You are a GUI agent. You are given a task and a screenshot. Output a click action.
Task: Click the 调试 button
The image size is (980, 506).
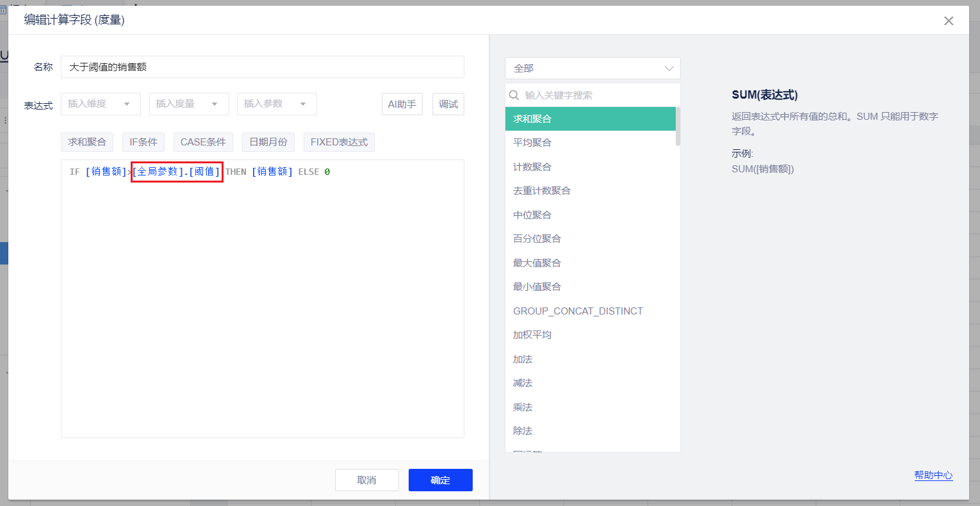click(x=448, y=104)
